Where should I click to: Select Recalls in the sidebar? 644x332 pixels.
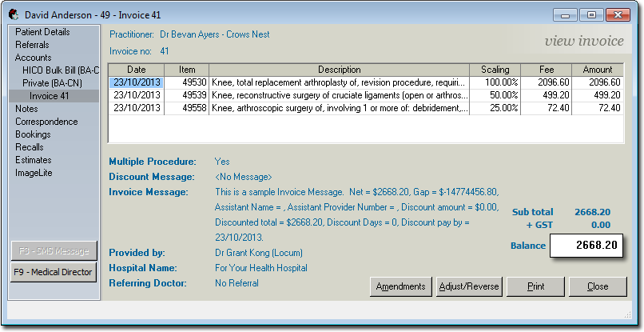(30, 147)
